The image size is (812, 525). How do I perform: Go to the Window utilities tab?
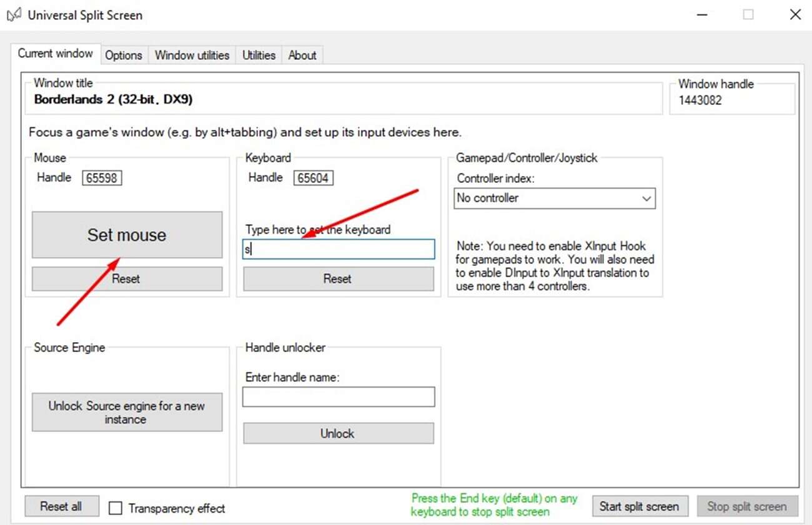[192, 55]
